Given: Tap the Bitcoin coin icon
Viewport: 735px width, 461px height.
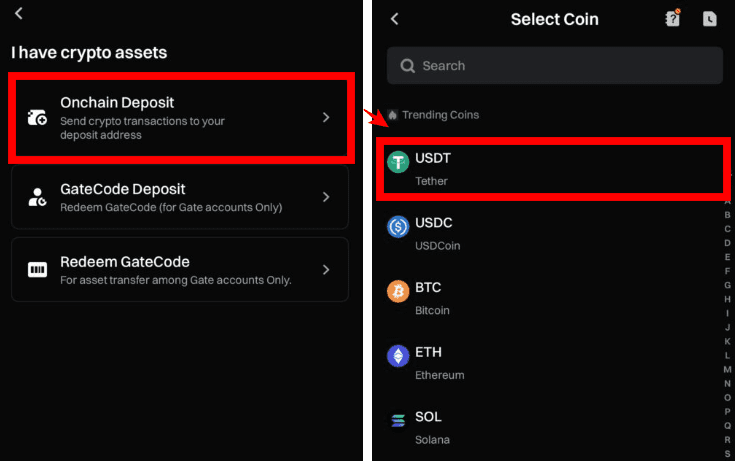Looking at the screenshot, I should point(399,291).
